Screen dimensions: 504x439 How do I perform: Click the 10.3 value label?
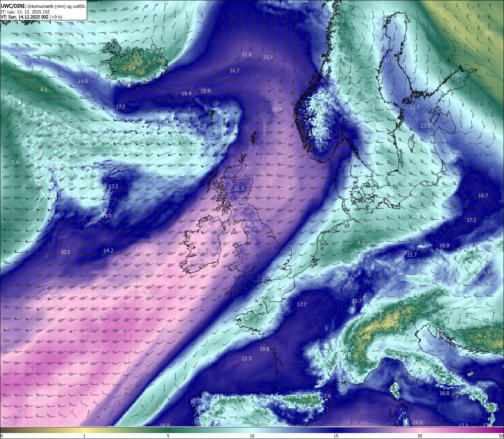(108, 38)
